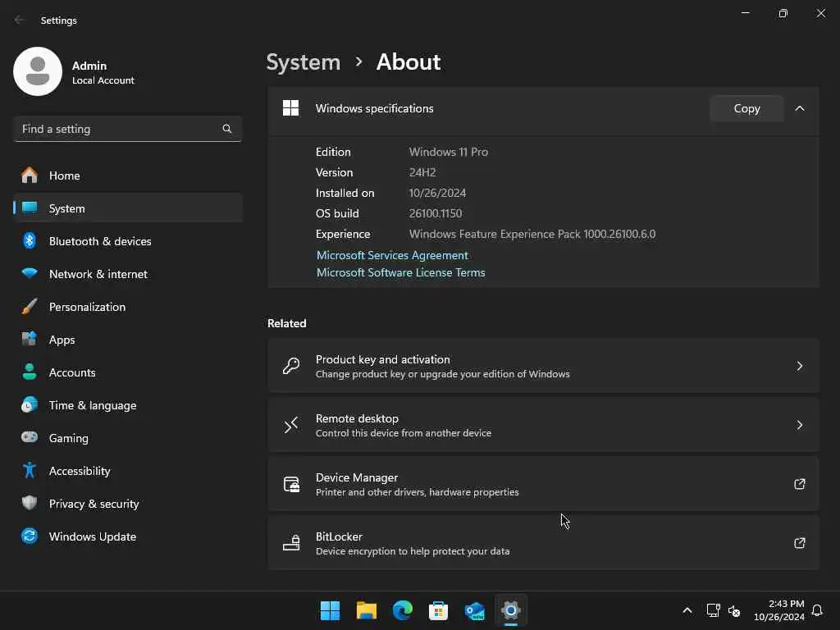Screen dimensions: 840x630
Task: Open the Start menu from taskbar
Action: pos(330,610)
